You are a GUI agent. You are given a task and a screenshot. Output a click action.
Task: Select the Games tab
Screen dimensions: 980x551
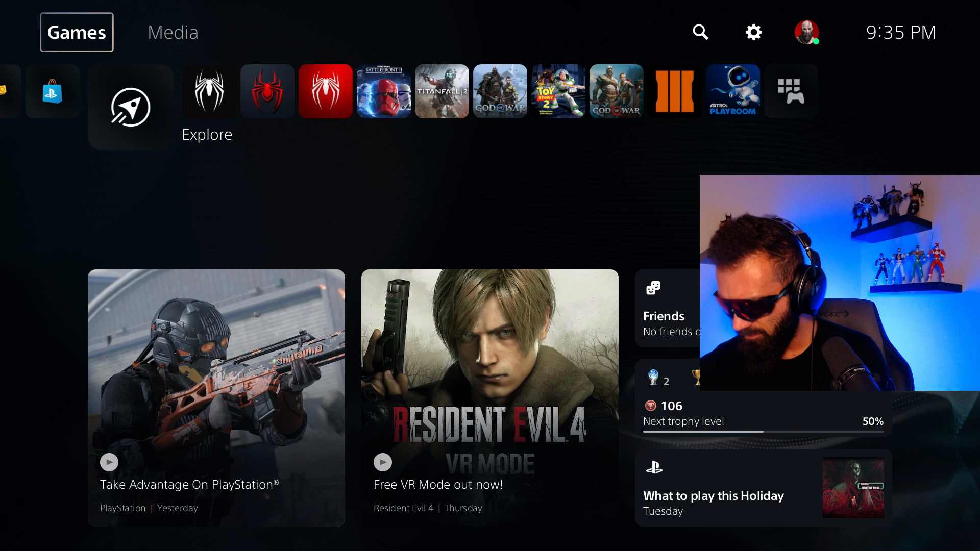[x=77, y=32]
